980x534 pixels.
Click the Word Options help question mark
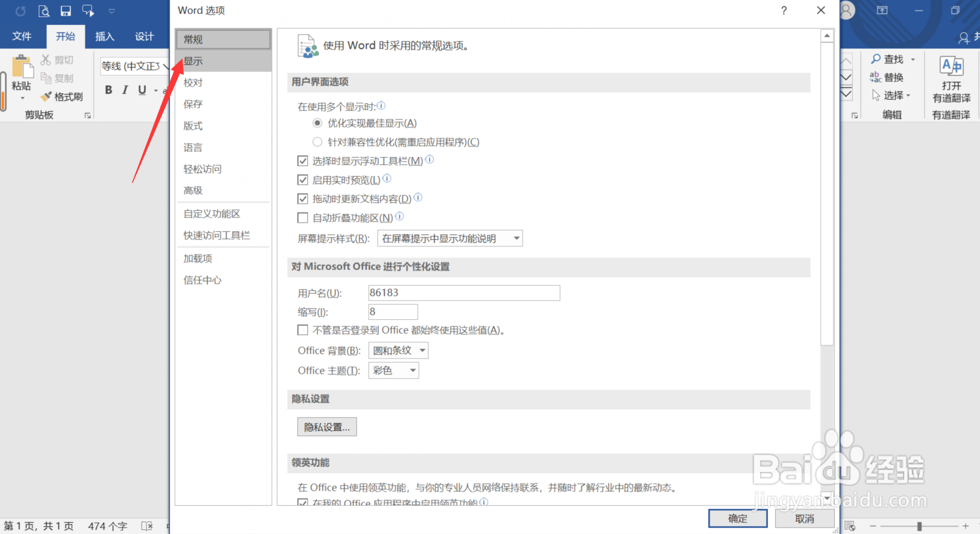click(x=784, y=11)
